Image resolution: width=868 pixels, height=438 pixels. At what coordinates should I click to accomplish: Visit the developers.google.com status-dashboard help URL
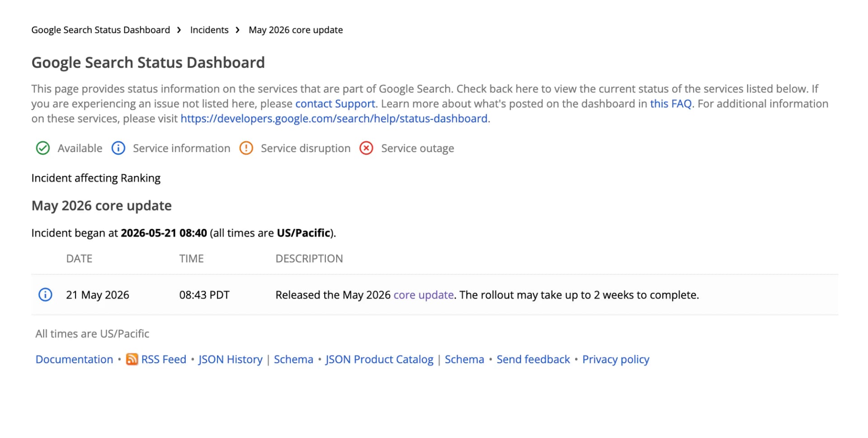(334, 119)
